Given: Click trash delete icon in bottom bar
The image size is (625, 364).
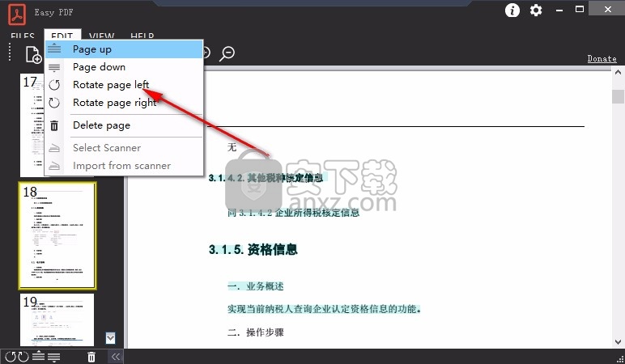Looking at the screenshot, I should click(91, 357).
